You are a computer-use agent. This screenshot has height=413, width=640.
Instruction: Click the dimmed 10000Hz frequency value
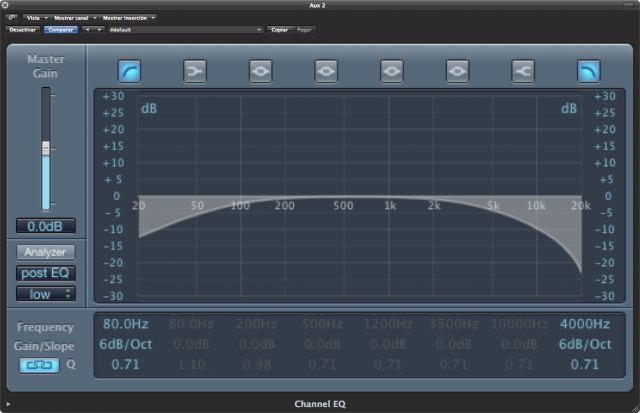tap(519, 324)
